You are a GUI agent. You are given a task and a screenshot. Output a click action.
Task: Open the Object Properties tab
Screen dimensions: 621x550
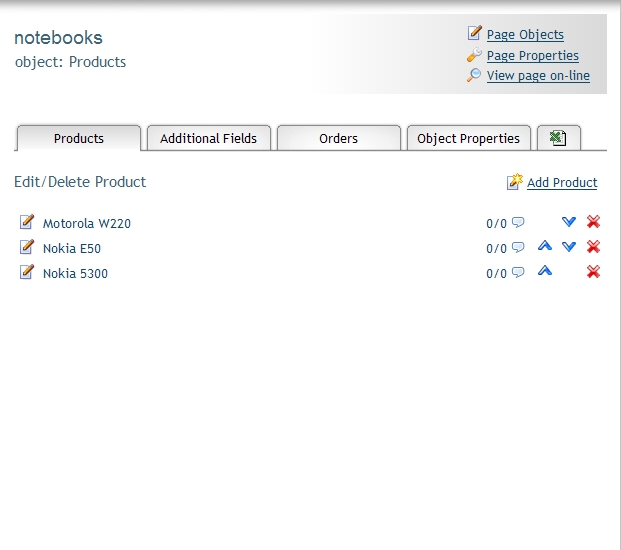(469, 138)
